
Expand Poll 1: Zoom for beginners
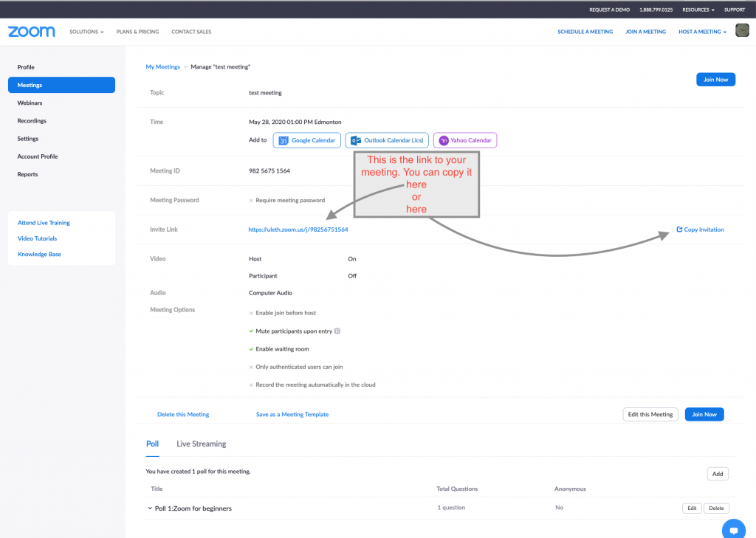150,508
